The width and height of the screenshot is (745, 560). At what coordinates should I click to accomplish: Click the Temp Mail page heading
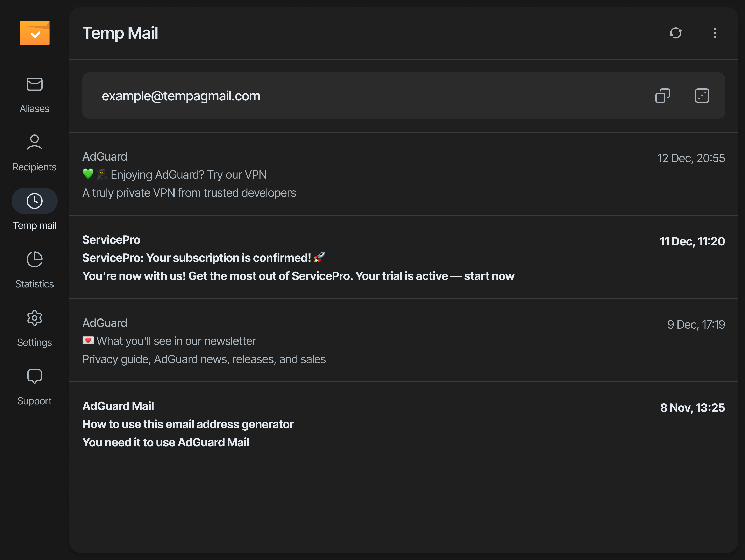(x=120, y=33)
